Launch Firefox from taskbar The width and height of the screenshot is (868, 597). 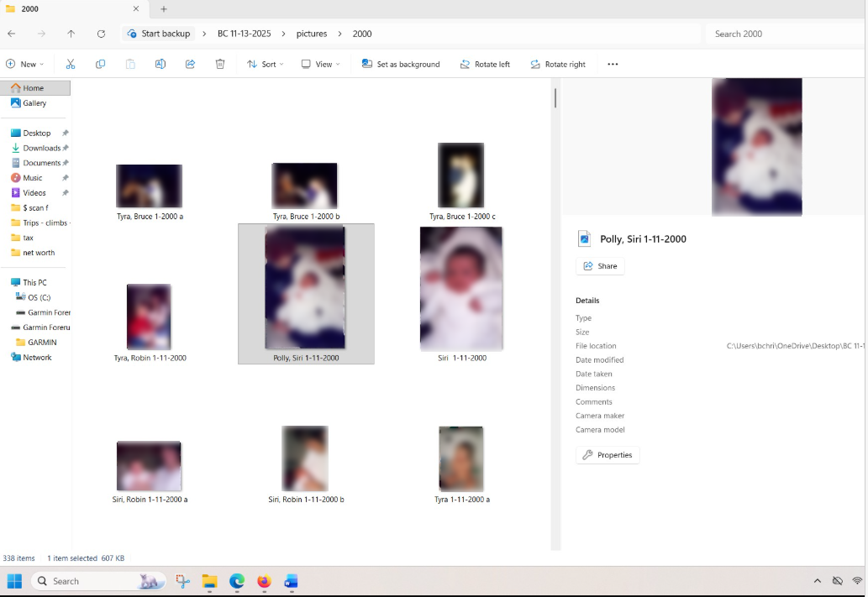pyautogui.click(x=264, y=581)
